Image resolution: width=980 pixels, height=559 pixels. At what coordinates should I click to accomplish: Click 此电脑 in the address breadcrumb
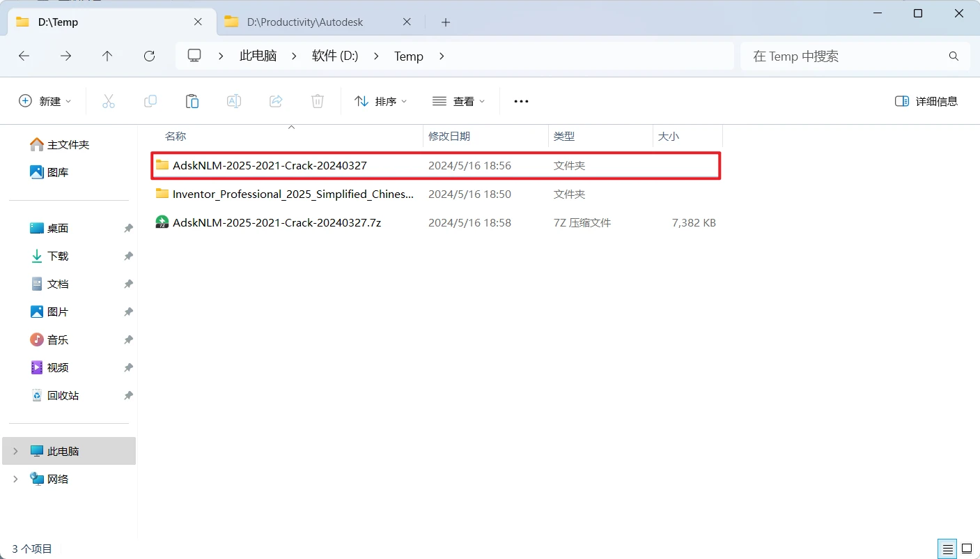(x=258, y=56)
